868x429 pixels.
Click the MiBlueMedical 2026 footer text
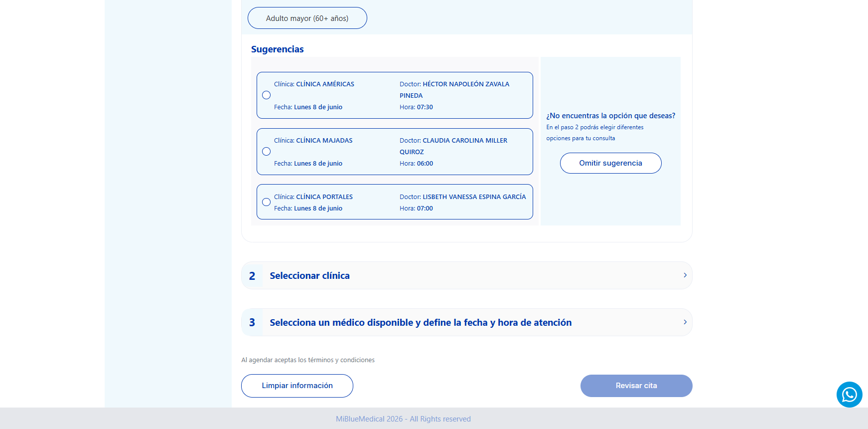pos(403,419)
